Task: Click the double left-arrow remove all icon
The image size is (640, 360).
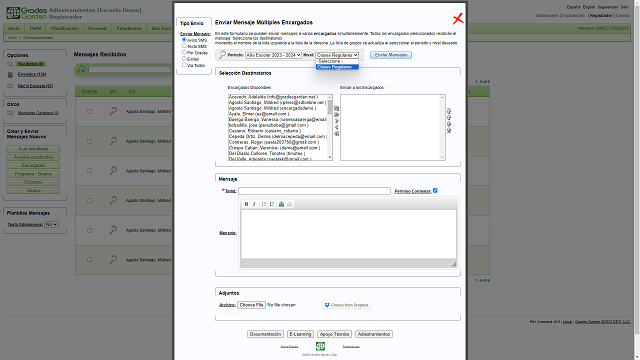Action: (337, 133)
